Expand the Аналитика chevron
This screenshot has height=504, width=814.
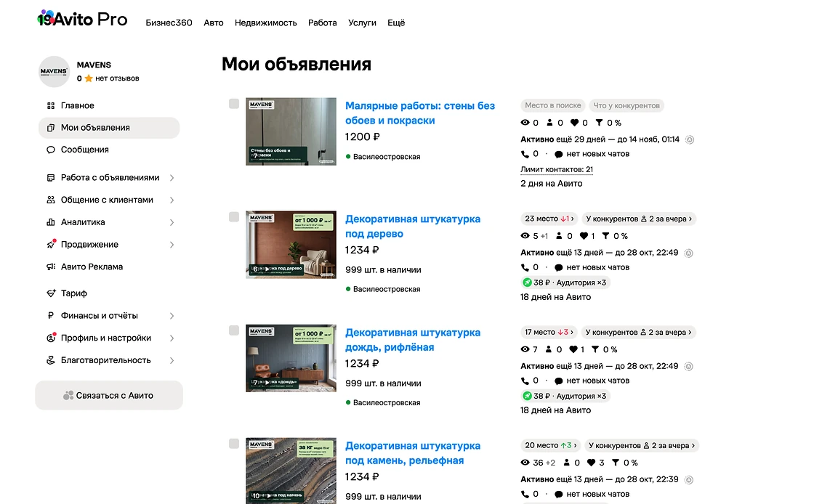pos(172,222)
